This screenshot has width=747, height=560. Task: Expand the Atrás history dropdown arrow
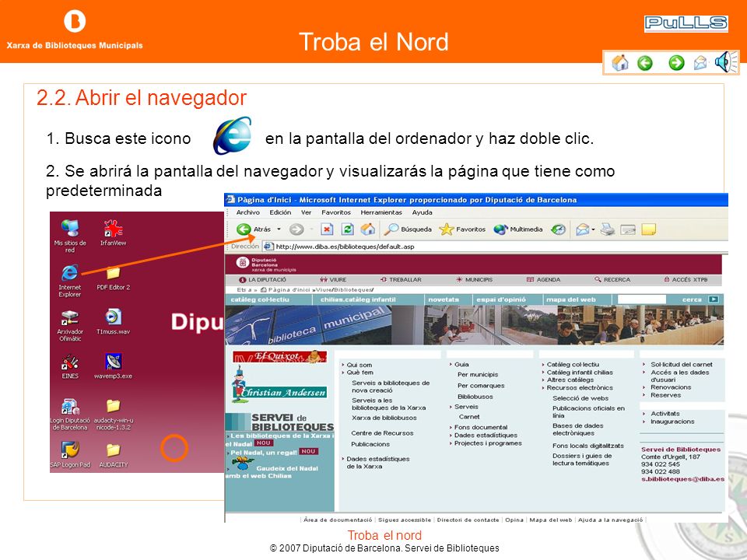pos(279,229)
